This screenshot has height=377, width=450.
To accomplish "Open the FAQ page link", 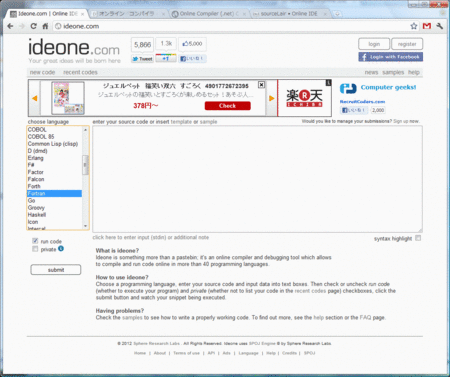I will (365, 317).
